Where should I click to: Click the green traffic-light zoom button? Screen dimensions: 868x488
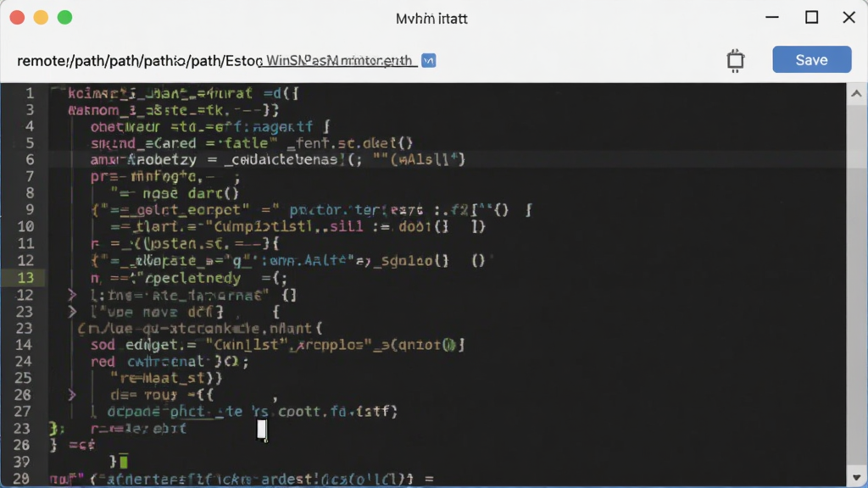coord(64,18)
